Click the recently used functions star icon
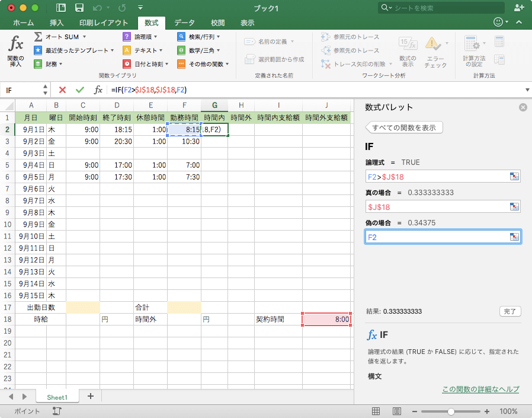This screenshot has width=532, height=418. (38, 50)
